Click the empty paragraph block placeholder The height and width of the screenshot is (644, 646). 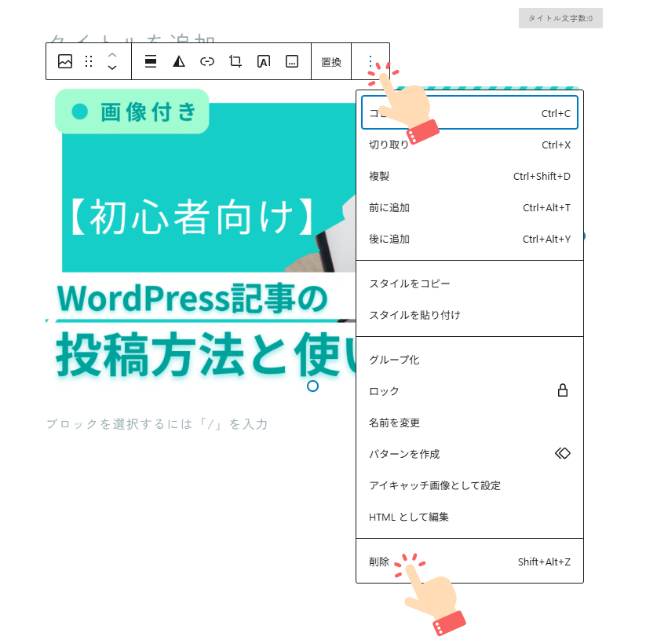coord(157,424)
